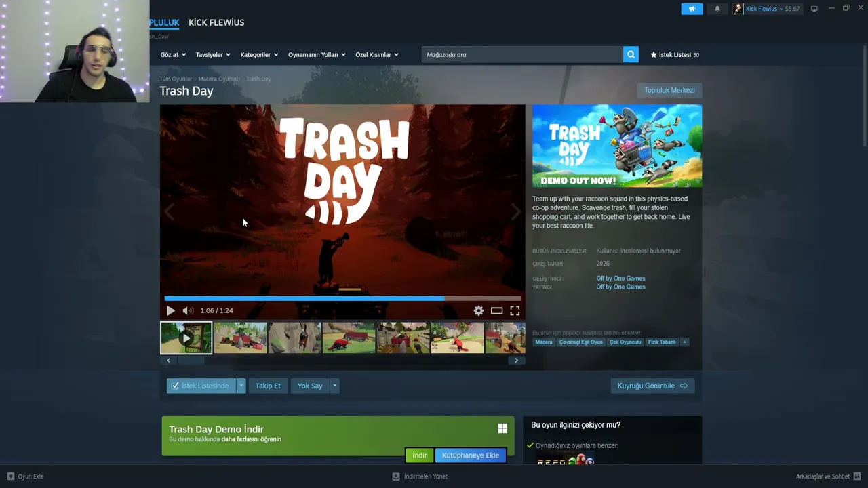Open İndirmeleri Yönet downloads in bottom bar
This screenshot has height=488, width=868.
(420, 476)
